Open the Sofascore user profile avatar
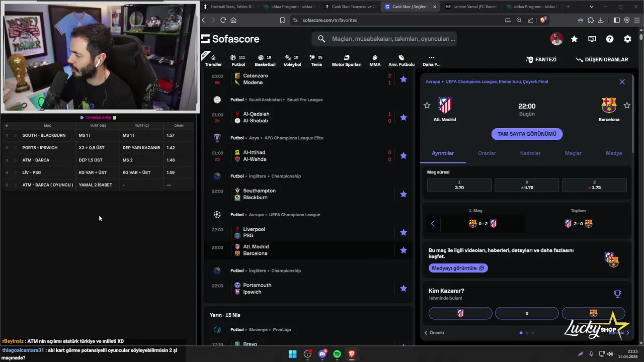644x362 pixels. tap(556, 39)
